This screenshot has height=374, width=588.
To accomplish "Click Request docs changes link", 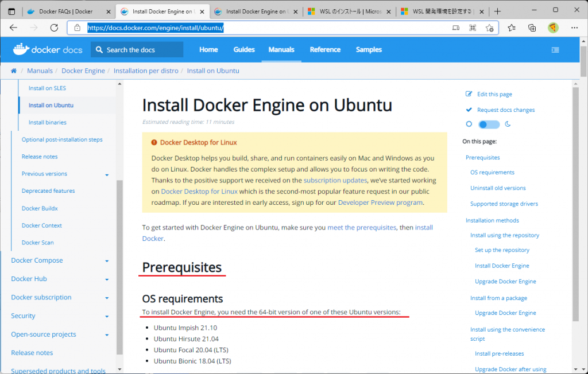I will [506, 110].
